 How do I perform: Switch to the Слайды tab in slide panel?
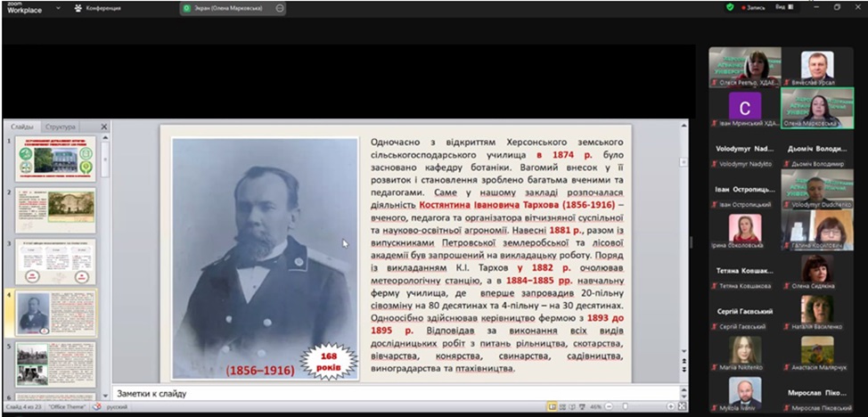22,127
